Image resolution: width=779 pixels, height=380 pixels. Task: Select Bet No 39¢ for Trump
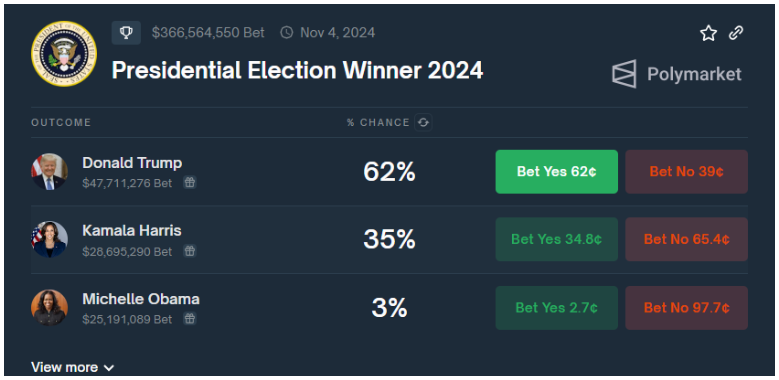coord(686,172)
